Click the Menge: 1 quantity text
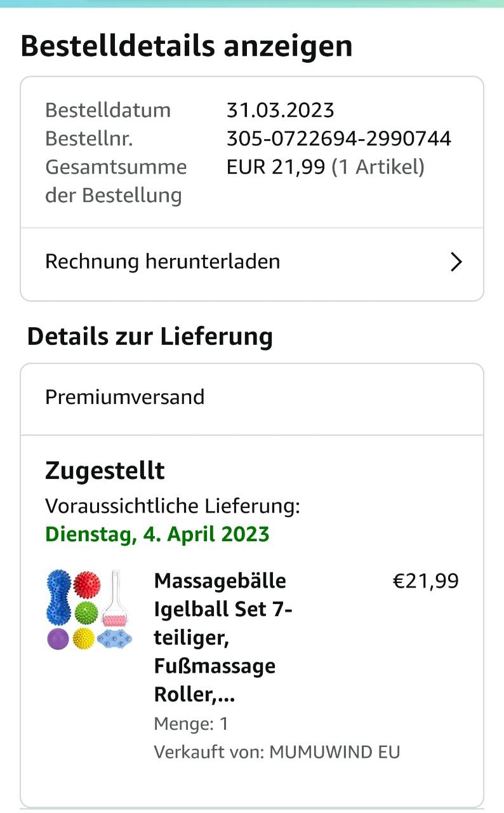This screenshot has width=504, height=813. point(191,723)
